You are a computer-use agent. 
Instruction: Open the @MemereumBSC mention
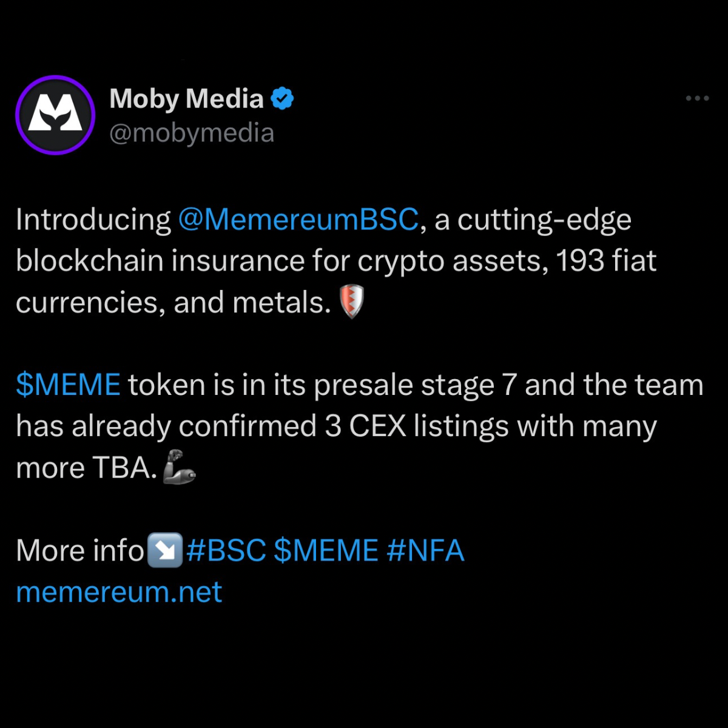pos(298,220)
